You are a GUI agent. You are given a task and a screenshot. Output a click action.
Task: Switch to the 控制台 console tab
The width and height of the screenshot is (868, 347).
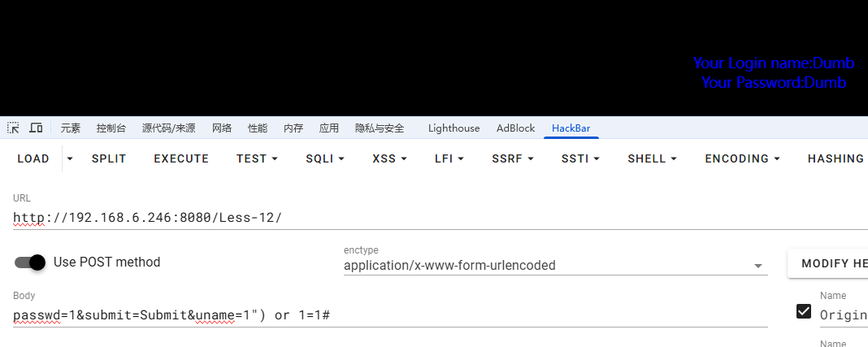pyautogui.click(x=111, y=128)
